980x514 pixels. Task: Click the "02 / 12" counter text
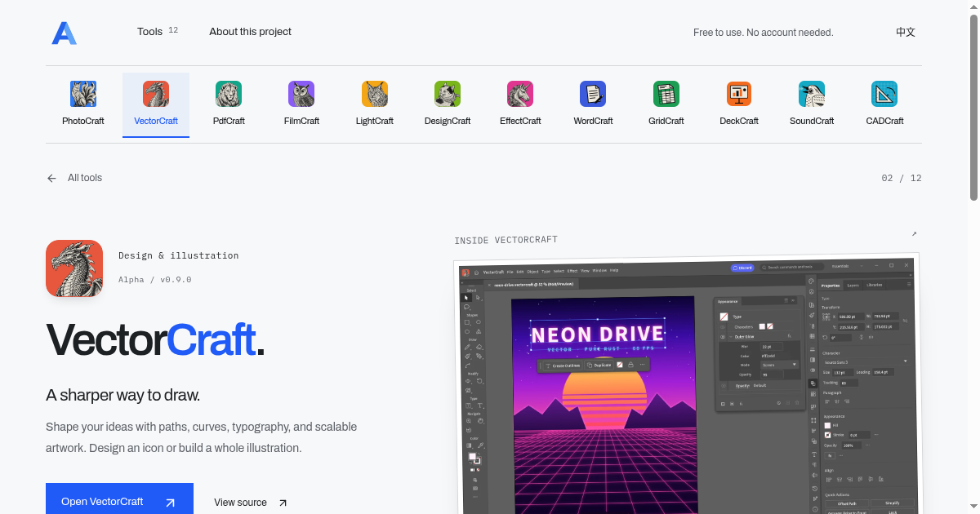point(902,178)
